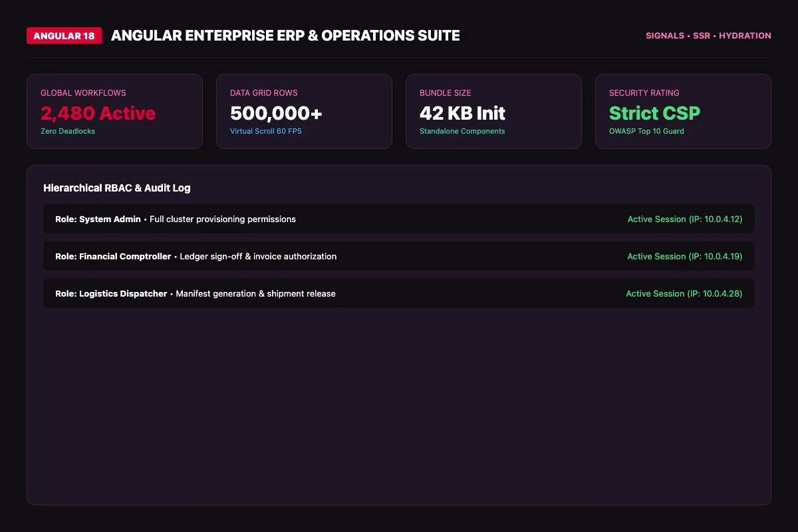
Task: Click the "SECURITY RATING" card label
Action: tap(644, 93)
